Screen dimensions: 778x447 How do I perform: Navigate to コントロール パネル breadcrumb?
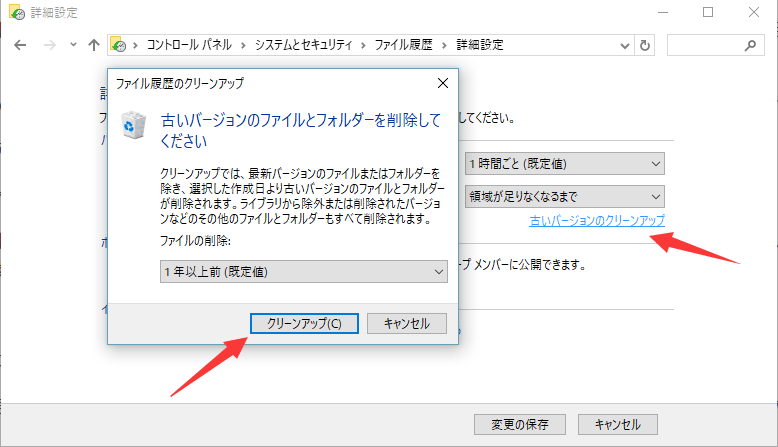(186, 45)
